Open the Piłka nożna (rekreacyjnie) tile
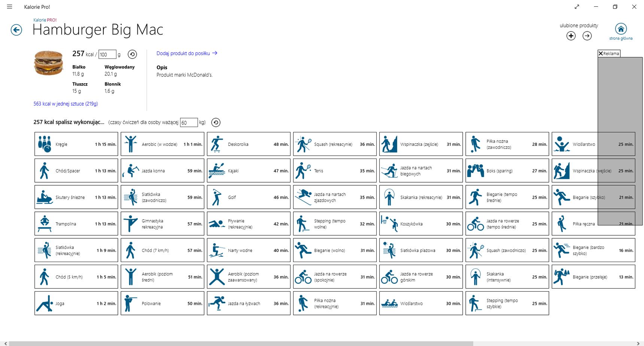Viewport: 644px width, 346px height. pos(335,304)
